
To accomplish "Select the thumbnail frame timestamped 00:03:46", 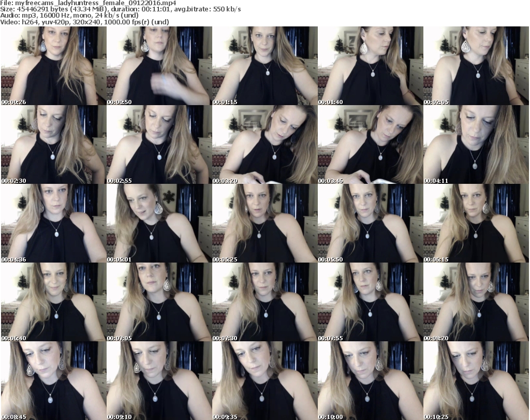I will pyautogui.click(x=371, y=144).
